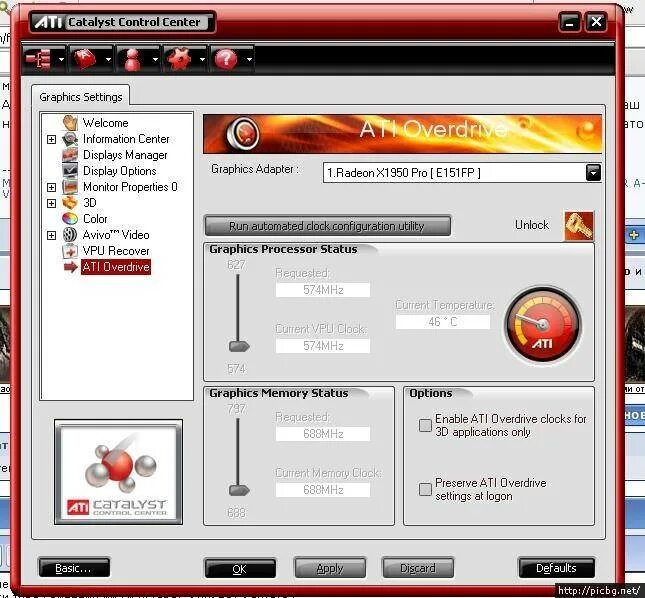Toggle Preserve ATI Overdrive settings at logon
Image resolution: width=645 pixels, height=598 pixels.
coord(425,489)
